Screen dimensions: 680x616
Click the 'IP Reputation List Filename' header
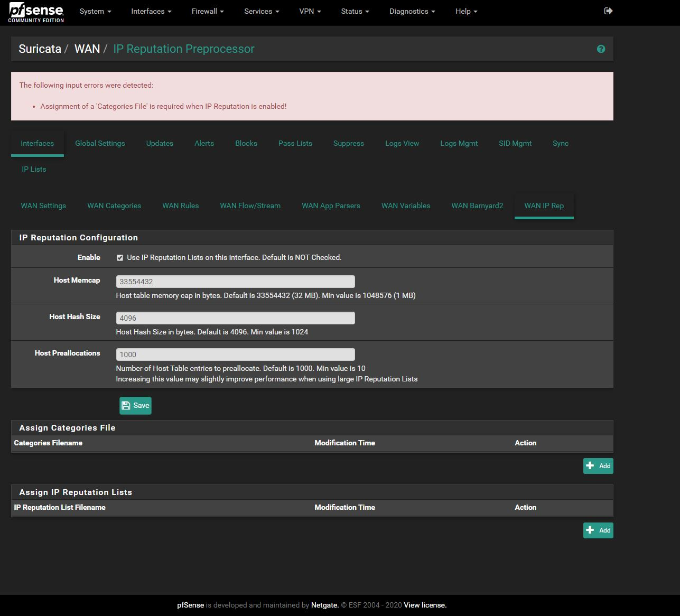[x=60, y=507]
